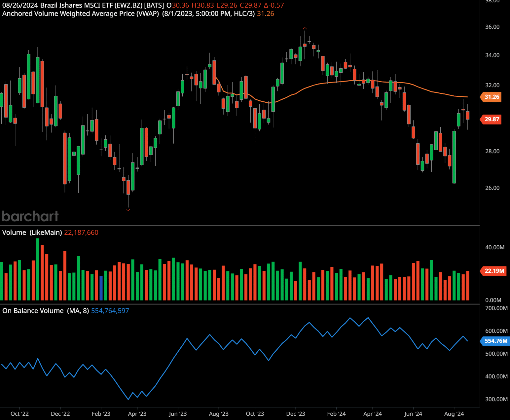Click the 0.00M volume axis label
This screenshot has height=420, width=510.
[x=493, y=300]
